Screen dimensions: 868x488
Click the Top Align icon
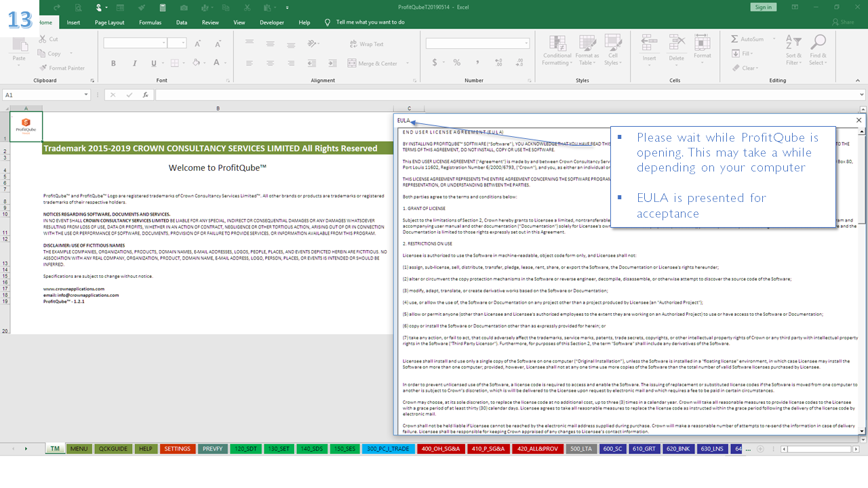tap(250, 43)
